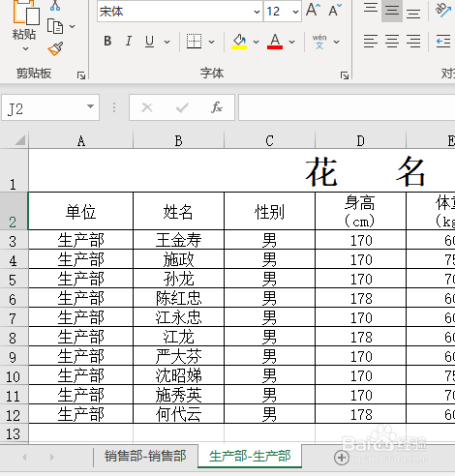Open the Paste options dropdown arrow
This screenshot has width=455, height=476.
tap(25, 48)
